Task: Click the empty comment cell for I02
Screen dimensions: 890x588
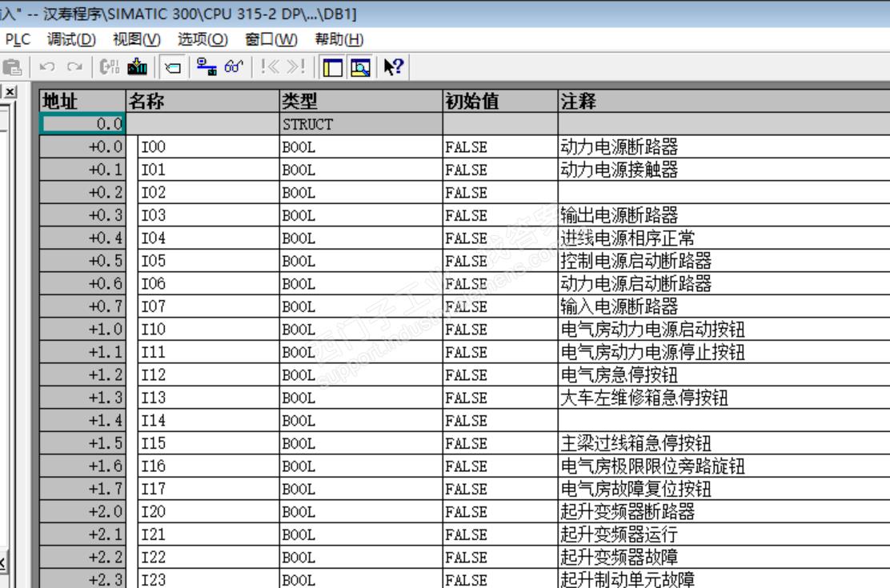Action: (x=724, y=193)
